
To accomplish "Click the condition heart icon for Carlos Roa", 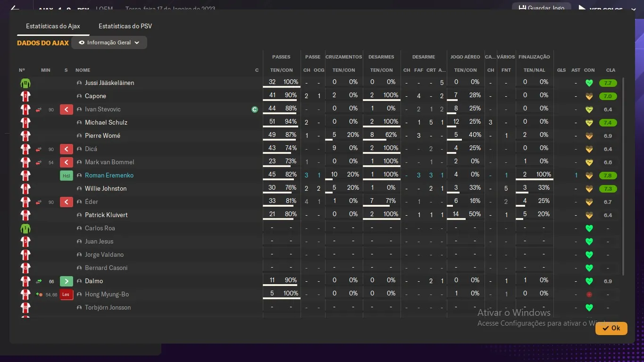I will (589, 228).
